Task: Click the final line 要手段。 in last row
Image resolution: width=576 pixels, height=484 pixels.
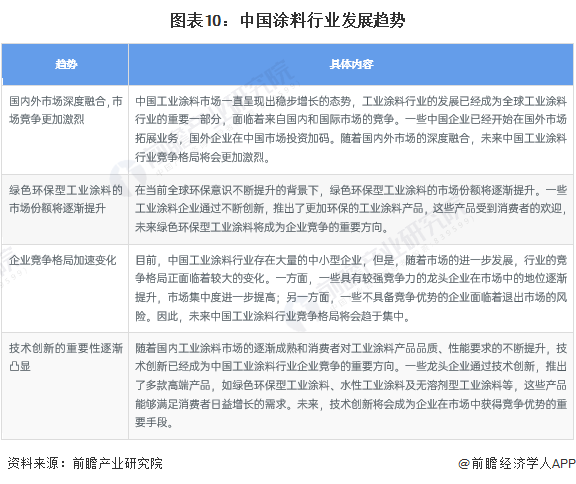Action: pos(154,422)
